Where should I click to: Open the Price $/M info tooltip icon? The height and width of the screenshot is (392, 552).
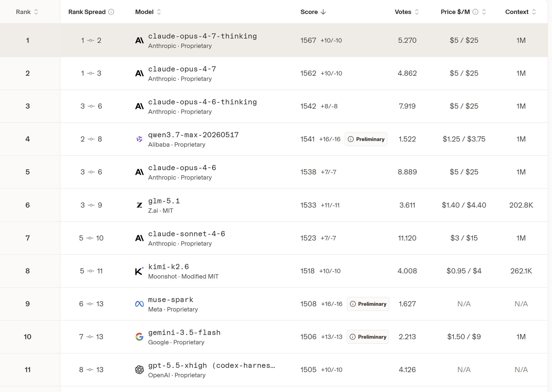[x=476, y=12]
